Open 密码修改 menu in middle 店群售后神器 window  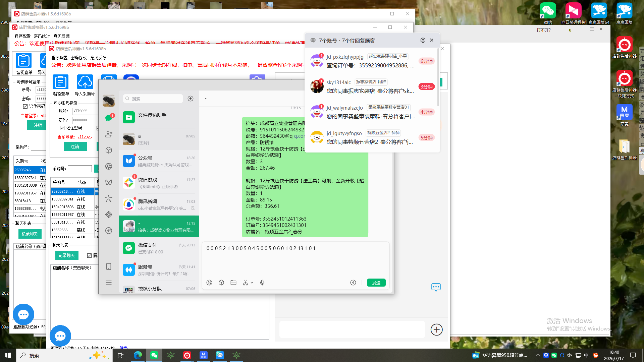click(42, 36)
